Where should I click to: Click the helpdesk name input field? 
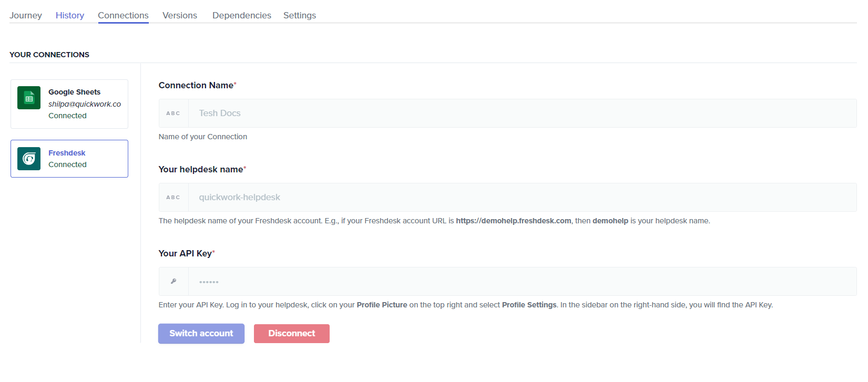(x=523, y=197)
